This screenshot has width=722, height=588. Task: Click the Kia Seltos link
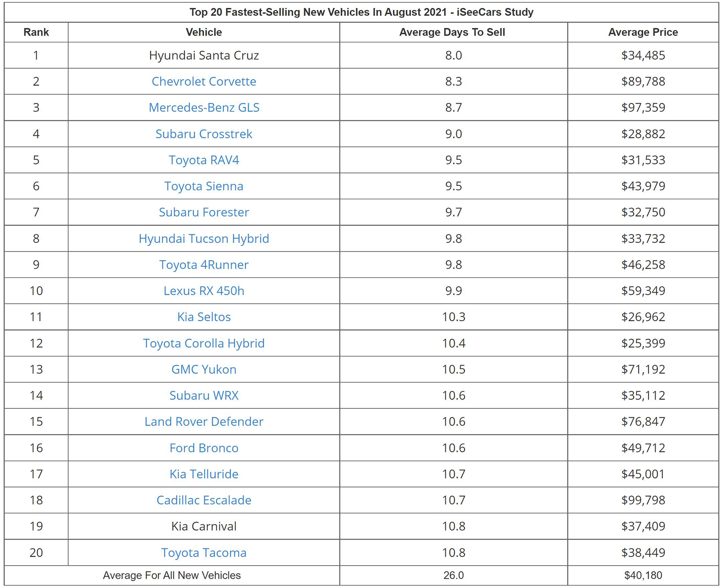click(x=204, y=317)
